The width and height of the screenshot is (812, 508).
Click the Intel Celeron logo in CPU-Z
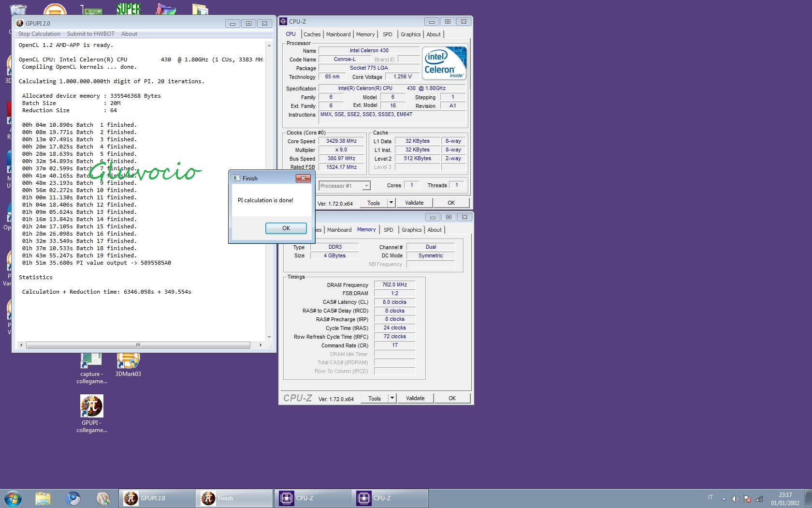[x=444, y=63]
